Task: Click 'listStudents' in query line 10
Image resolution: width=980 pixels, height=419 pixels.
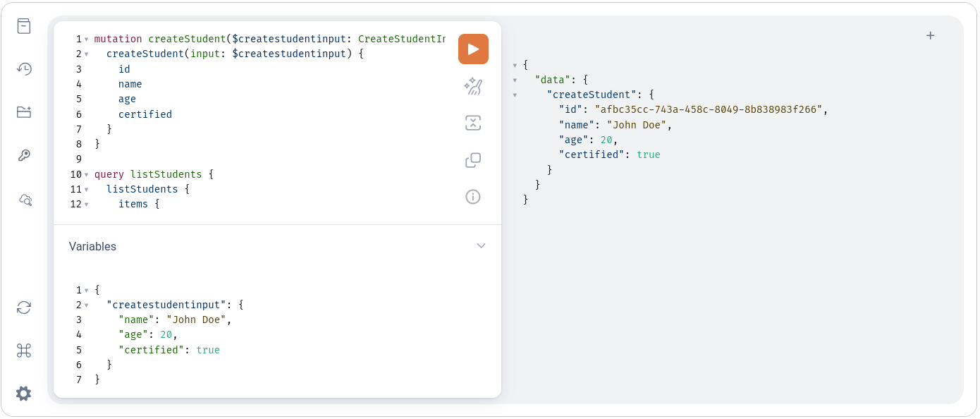Action: click(166, 174)
